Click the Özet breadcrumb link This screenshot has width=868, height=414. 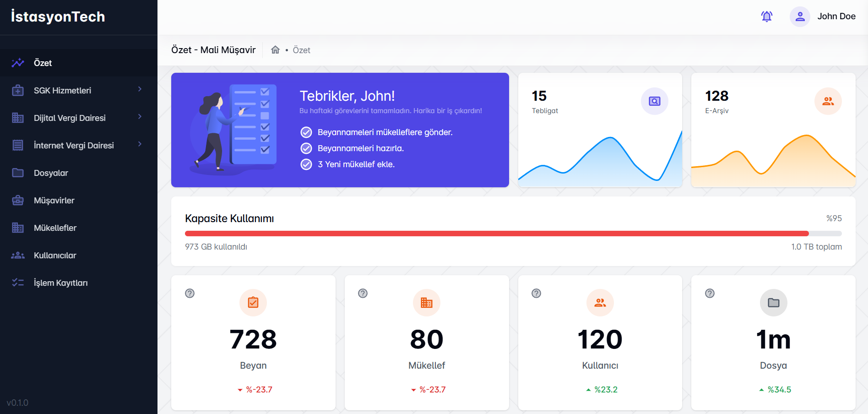(x=301, y=50)
